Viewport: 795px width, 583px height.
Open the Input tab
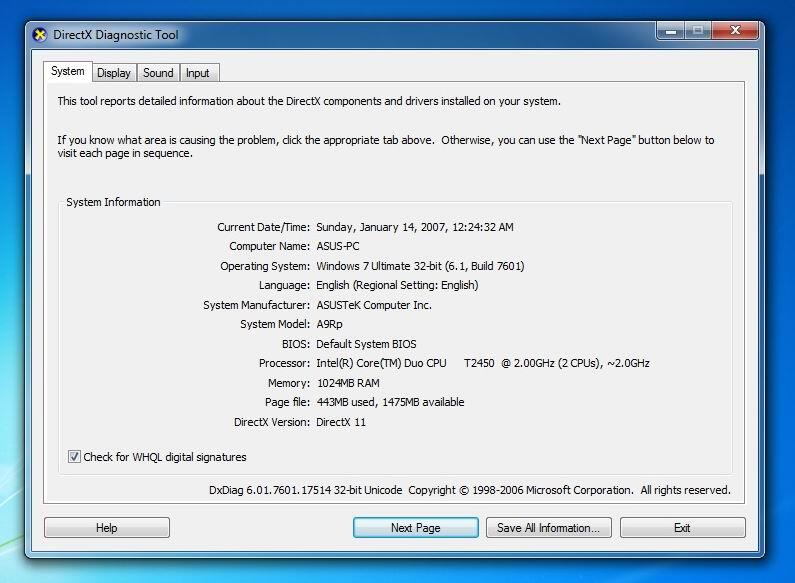[x=198, y=73]
